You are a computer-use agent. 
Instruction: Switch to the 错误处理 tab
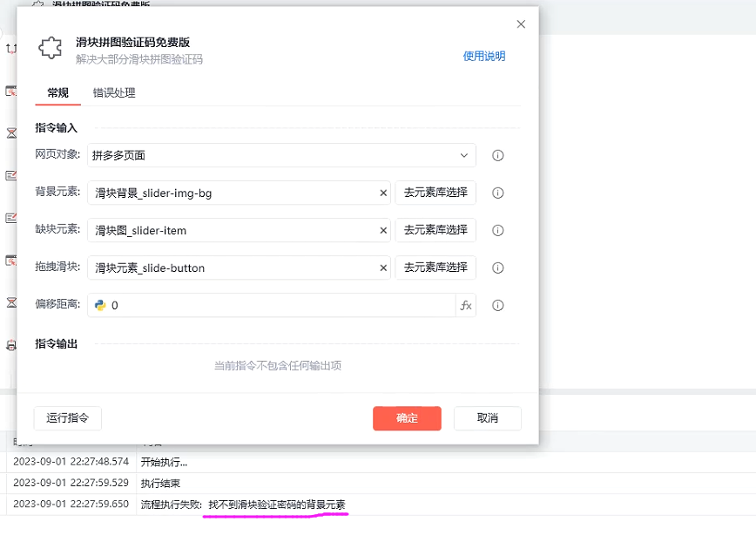coord(114,93)
